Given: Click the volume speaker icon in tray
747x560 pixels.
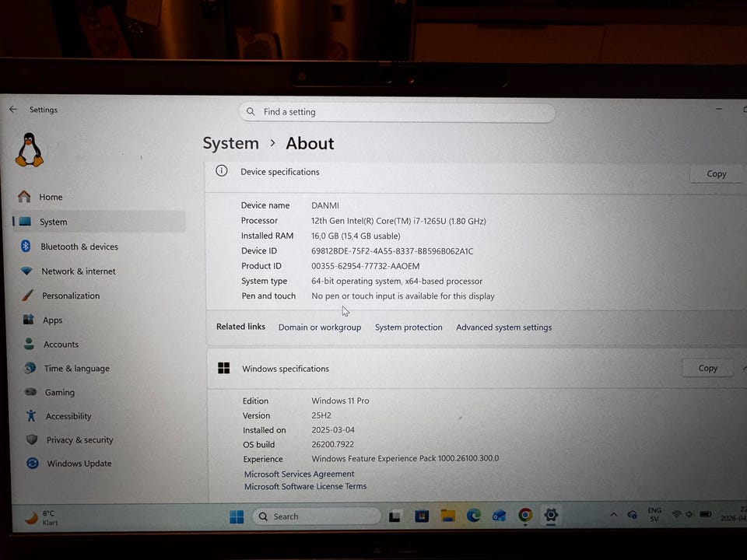Looking at the screenshot, I should pyautogui.click(x=689, y=514).
